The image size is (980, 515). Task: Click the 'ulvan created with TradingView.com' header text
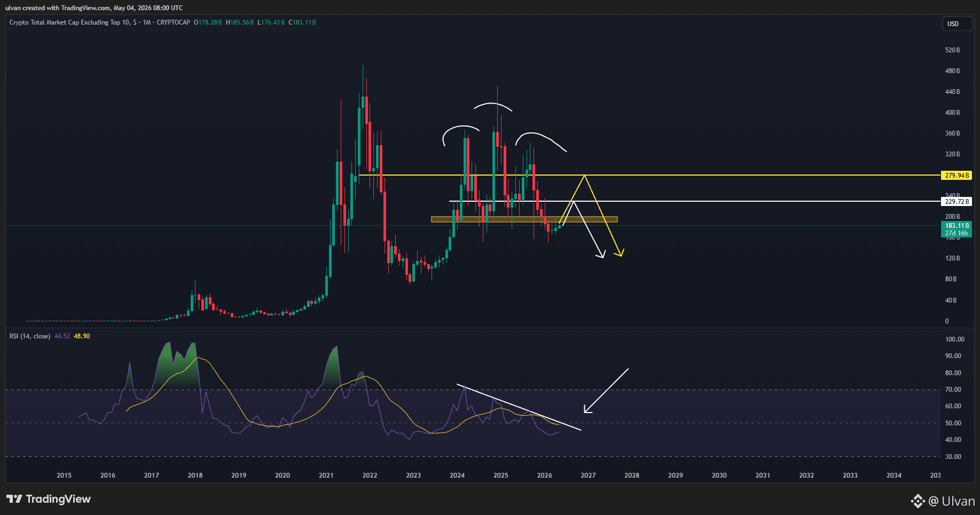pos(58,8)
